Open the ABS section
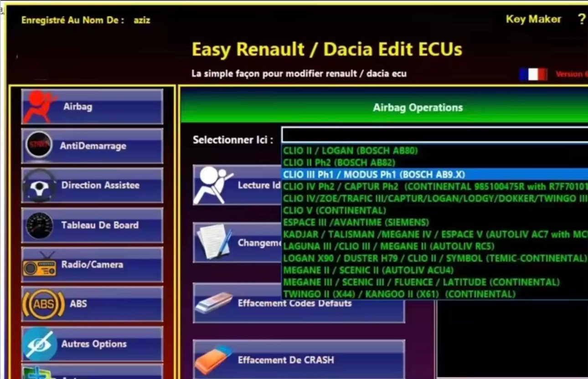588x379 pixels. click(x=92, y=304)
